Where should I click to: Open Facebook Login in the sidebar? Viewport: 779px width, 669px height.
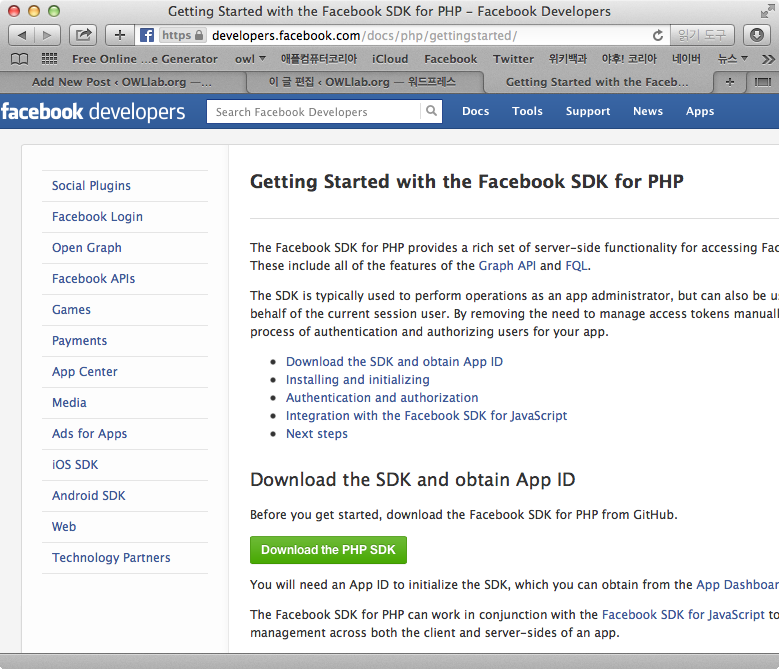[x=97, y=217]
